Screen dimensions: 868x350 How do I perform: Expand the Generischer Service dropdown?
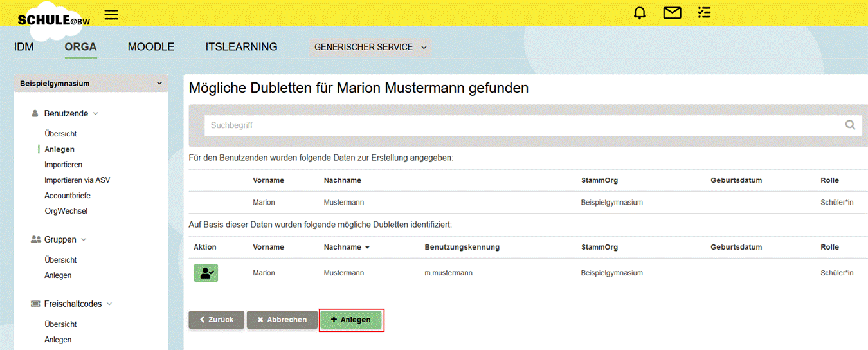370,47
